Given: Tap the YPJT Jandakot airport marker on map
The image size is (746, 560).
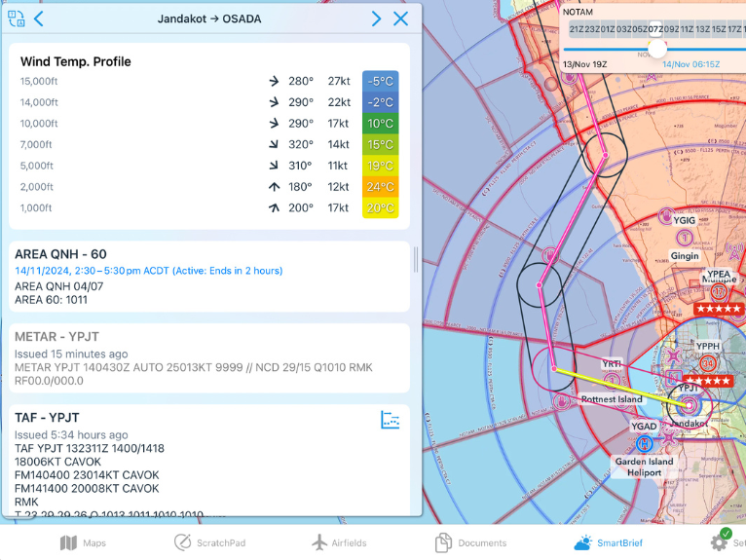Looking at the screenshot, I should pyautogui.click(x=689, y=405).
